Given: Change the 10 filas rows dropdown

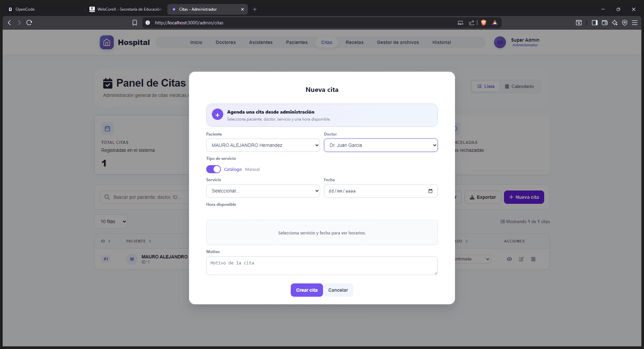Looking at the screenshot, I should pyautogui.click(x=111, y=221).
